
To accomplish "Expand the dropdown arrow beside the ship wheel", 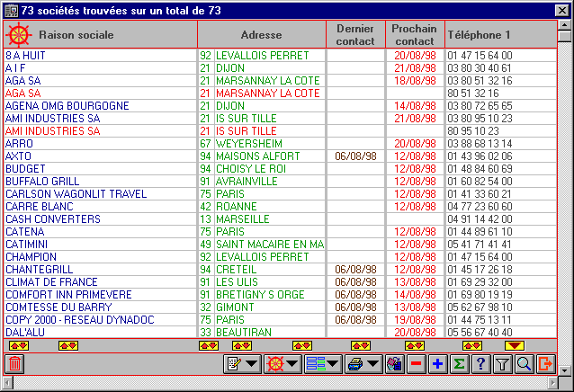I will (292, 364).
